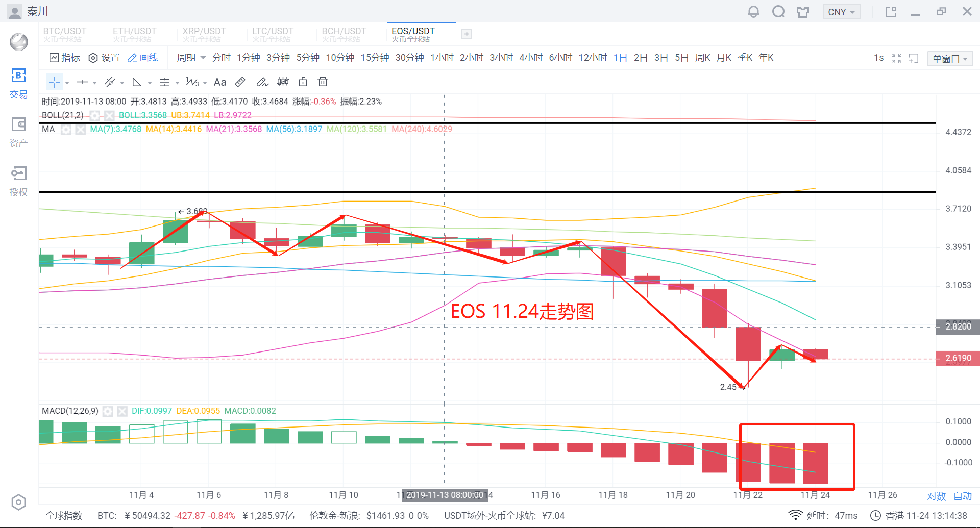
Task: Switch to the BCH/USDT tab
Action: 344,34
